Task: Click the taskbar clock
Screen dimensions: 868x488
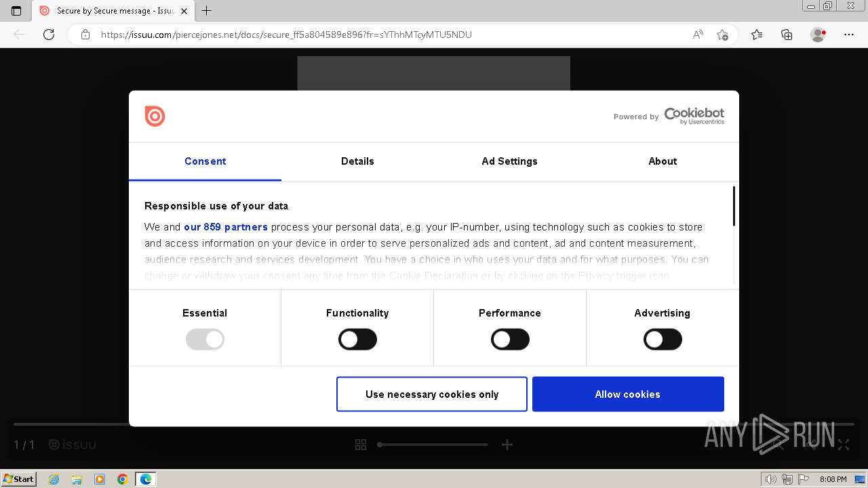Action: pyautogui.click(x=833, y=479)
